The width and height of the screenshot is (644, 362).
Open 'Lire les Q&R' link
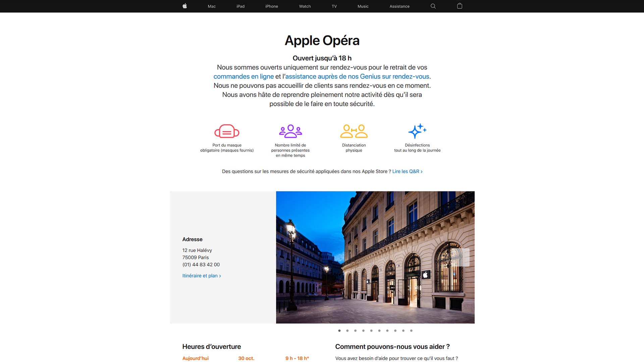click(407, 171)
